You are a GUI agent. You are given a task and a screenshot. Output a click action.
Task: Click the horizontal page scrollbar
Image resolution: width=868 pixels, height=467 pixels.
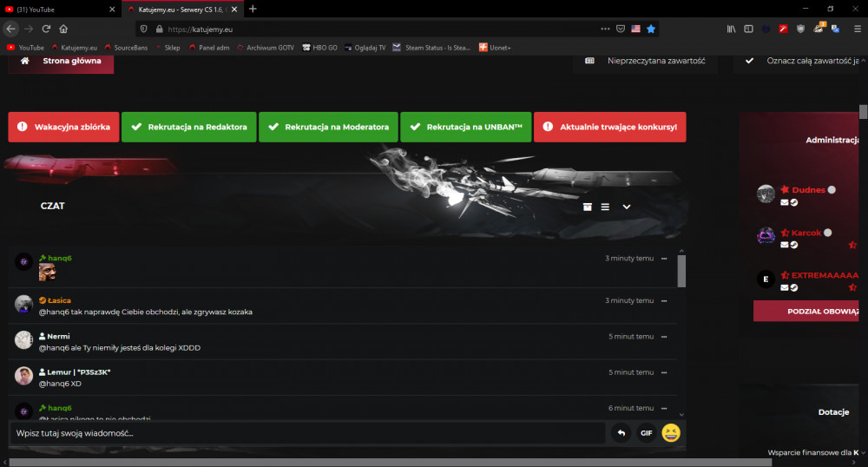point(391,463)
